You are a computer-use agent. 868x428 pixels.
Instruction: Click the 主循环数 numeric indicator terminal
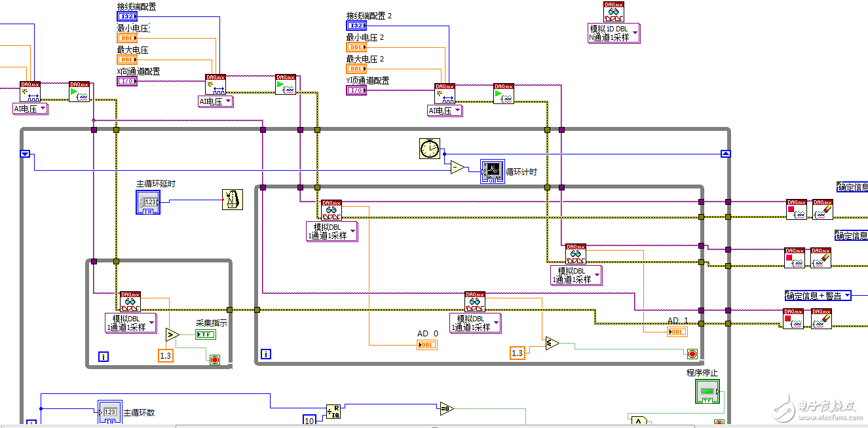click(x=110, y=412)
